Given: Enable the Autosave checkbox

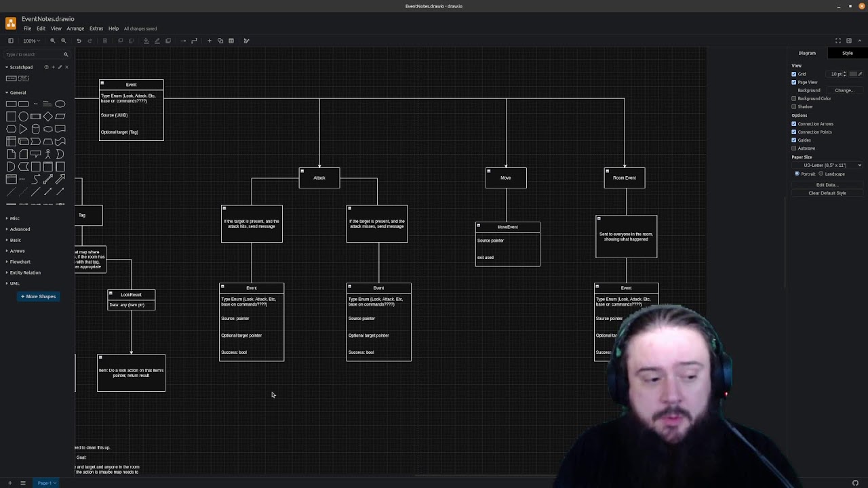Looking at the screenshot, I should 794,148.
